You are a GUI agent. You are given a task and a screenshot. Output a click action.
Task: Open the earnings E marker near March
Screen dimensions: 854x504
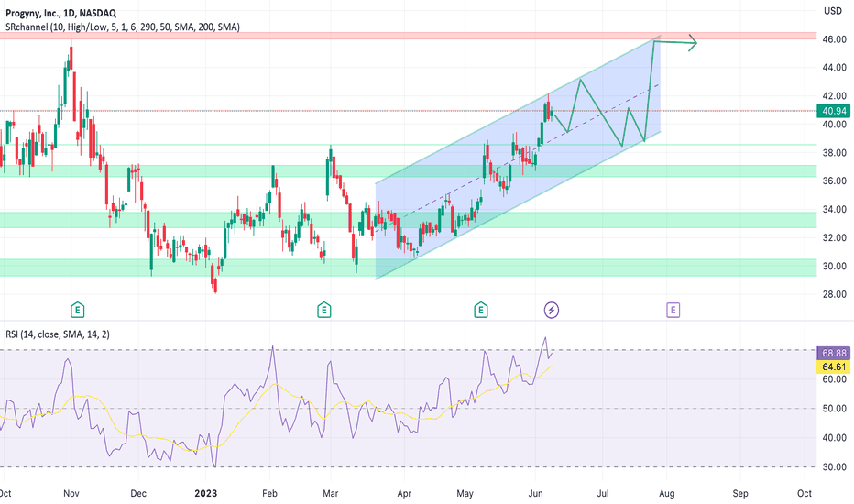(324, 311)
